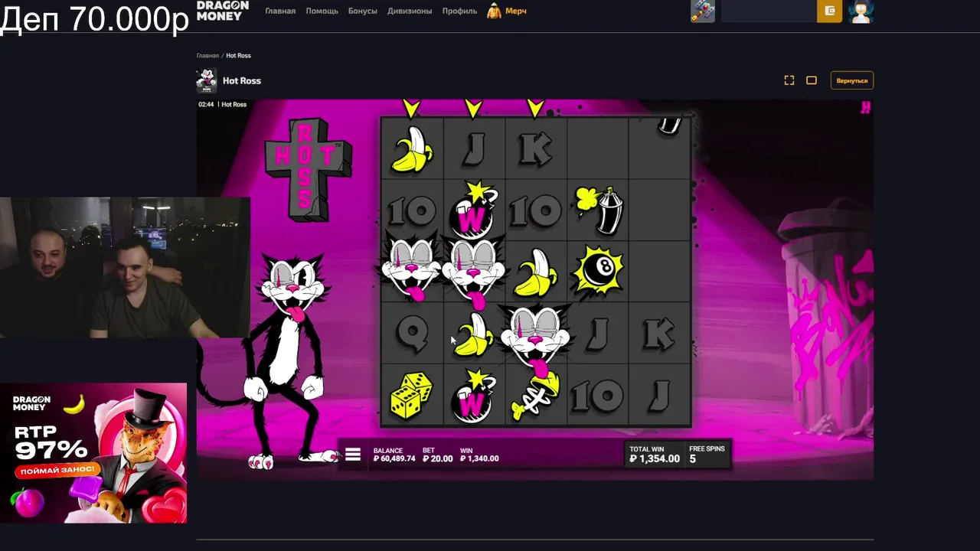Click the Hot Ross cross logo

308,170
